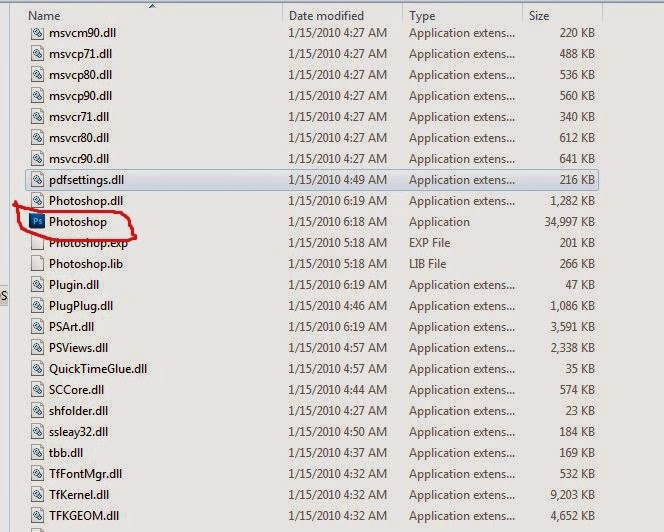Viewport: 664px width, 532px height.
Task: Sort files by the Size column header
Action: (x=539, y=16)
